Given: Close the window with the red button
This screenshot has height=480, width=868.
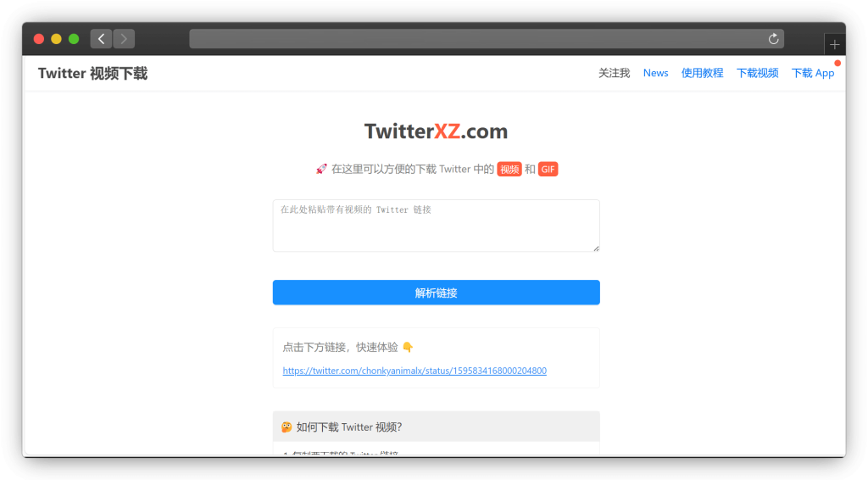Looking at the screenshot, I should 39,39.
